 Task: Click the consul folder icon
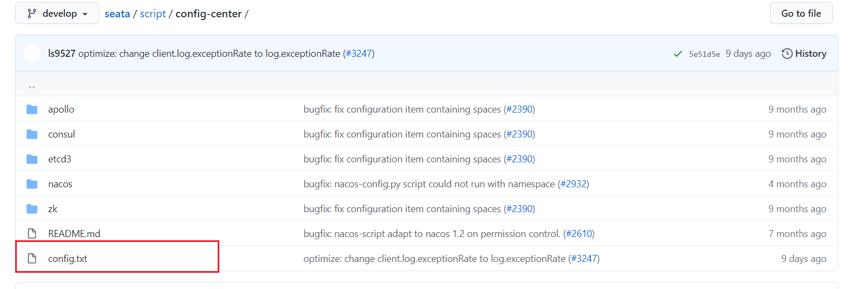(32, 134)
